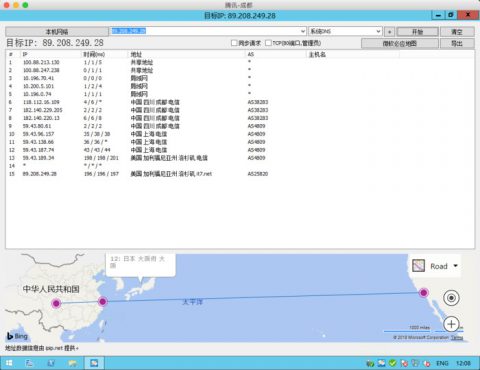Click the 开始 start button
Viewport: 480px width, 370px height.
click(417, 32)
